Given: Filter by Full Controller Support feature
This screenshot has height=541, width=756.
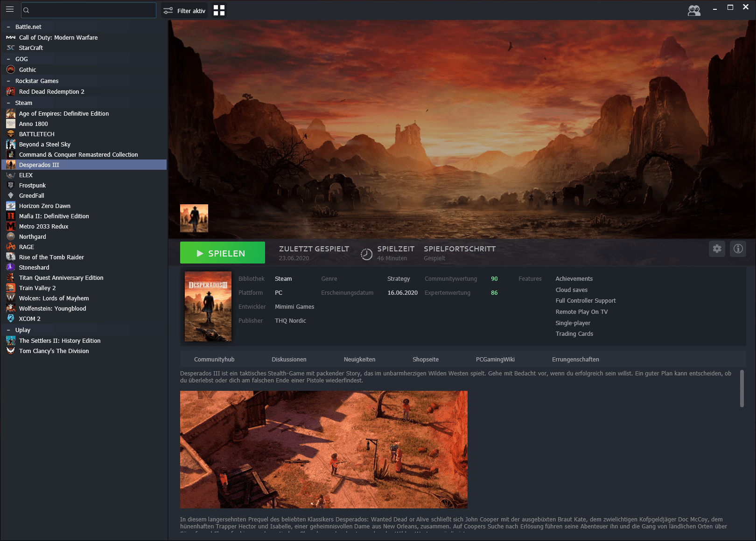Looking at the screenshot, I should coord(586,301).
